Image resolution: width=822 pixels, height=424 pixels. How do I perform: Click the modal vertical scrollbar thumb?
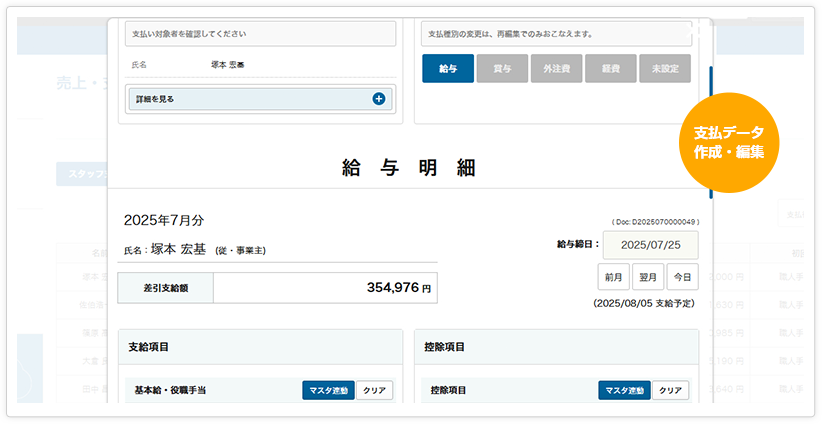click(711, 133)
